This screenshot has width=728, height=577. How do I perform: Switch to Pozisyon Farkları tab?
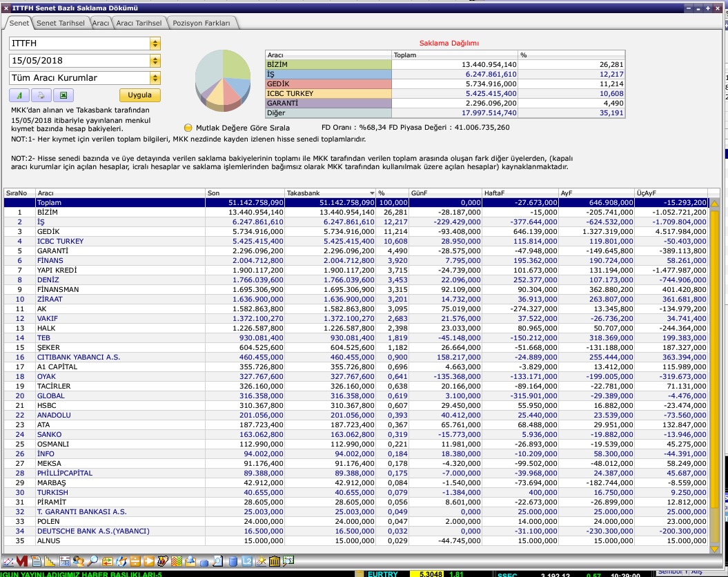[201, 23]
